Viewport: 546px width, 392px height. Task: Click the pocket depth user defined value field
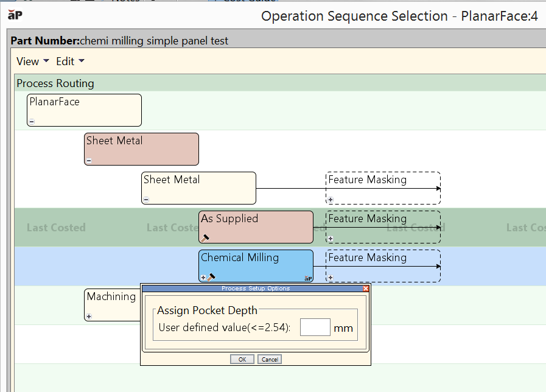[x=315, y=327]
